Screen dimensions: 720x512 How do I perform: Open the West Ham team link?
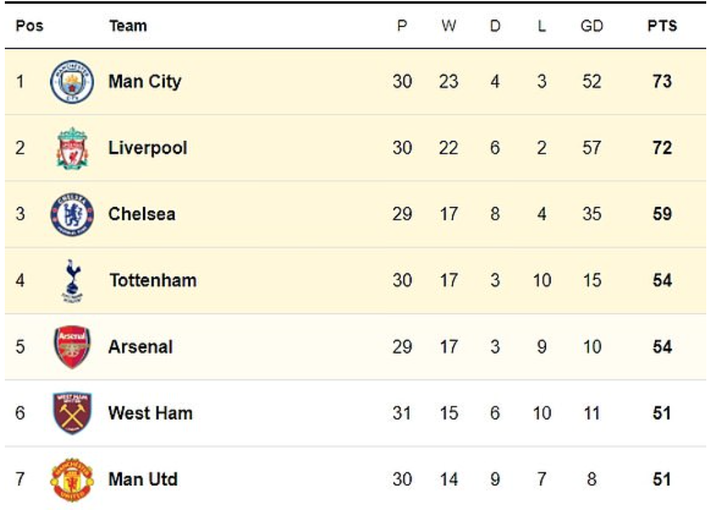click(150, 413)
